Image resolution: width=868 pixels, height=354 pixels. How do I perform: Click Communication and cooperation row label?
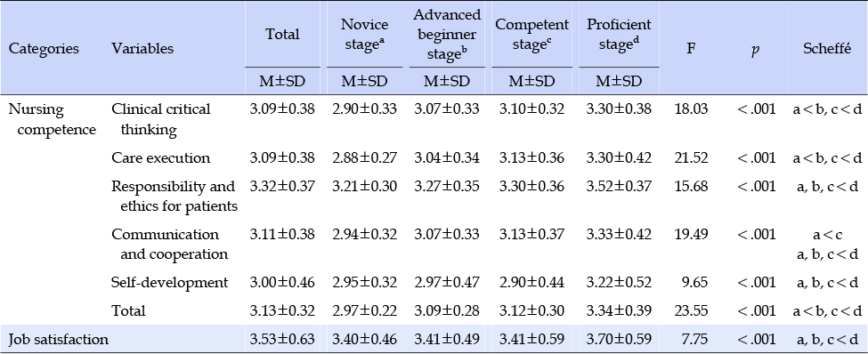(x=169, y=244)
